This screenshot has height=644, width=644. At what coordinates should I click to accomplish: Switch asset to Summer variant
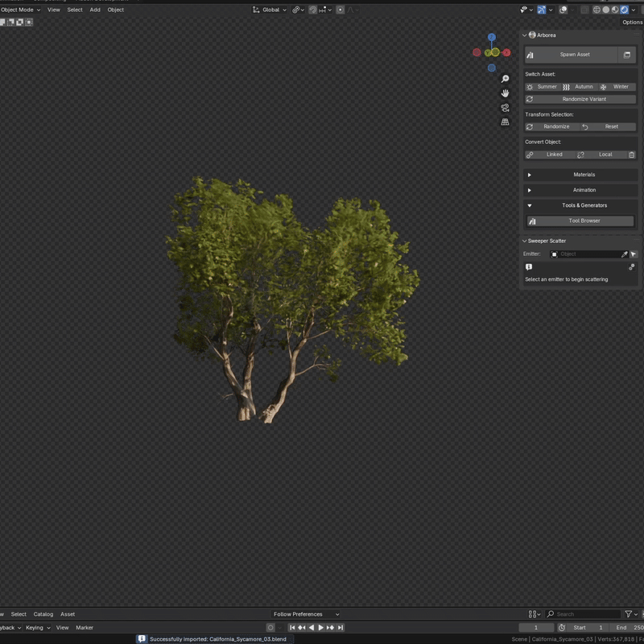point(542,87)
